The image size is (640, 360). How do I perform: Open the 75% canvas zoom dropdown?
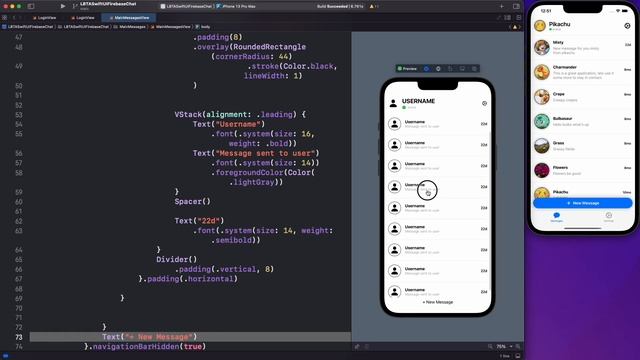pos(504,347)
